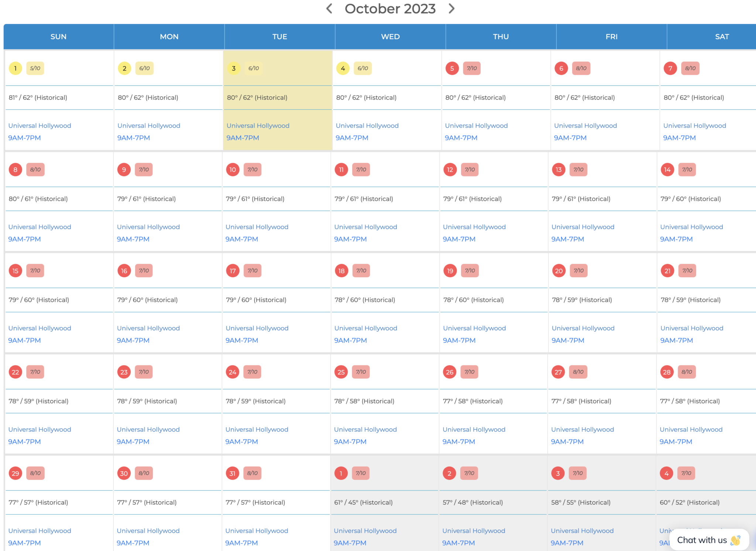Click the 8/10 crowd badge on October 30
This screenshot has height=551, width=756.
tap(144, 473)
